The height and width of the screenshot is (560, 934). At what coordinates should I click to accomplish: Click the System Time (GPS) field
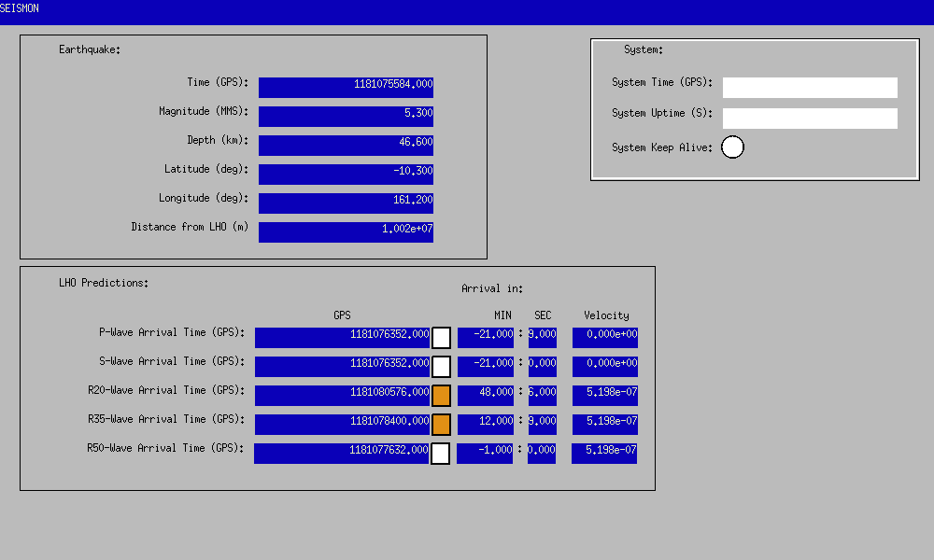810,88
